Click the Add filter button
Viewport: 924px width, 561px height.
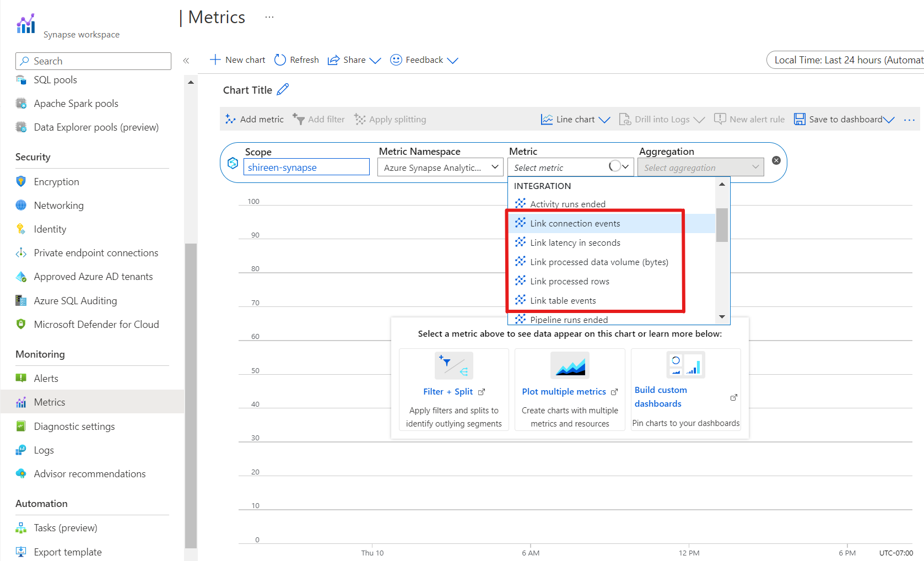[x=318, y=120]
